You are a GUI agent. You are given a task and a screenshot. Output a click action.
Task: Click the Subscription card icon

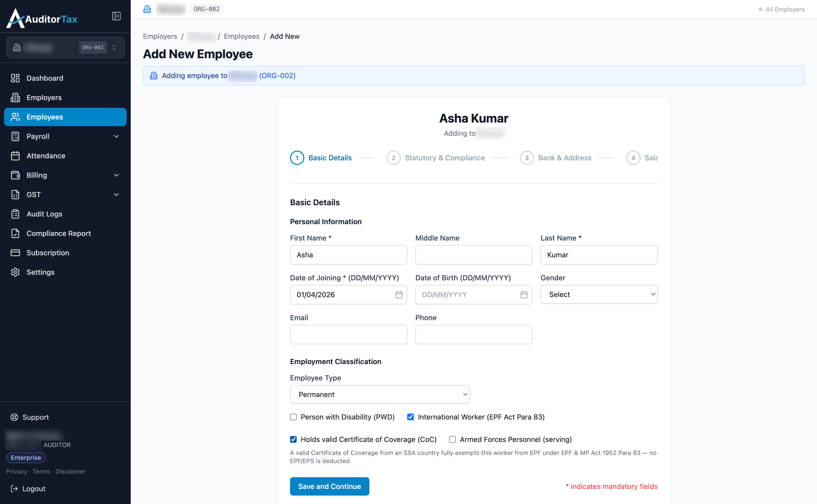[15, 253]
